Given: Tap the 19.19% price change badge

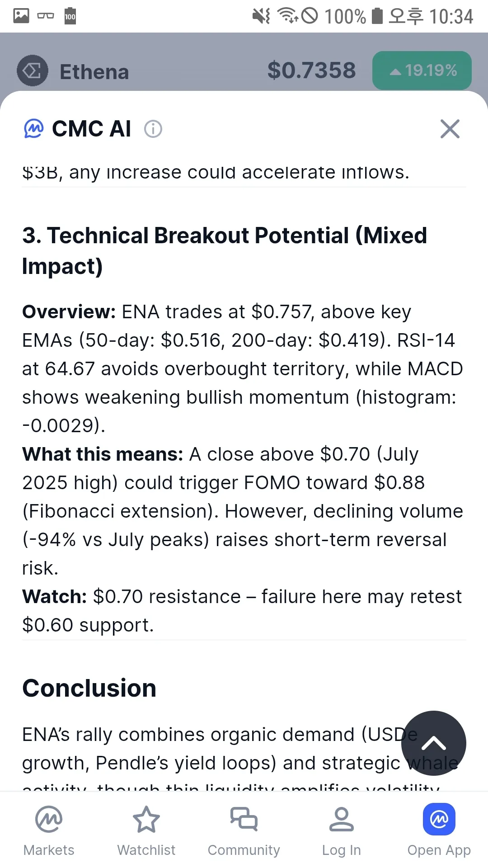Looking at the screenshot, I should [x=422, y=71].
